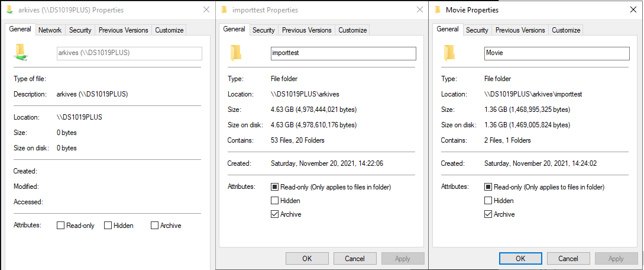
Task: Click Cancel in importtest Properties
Action: [355, 258]
